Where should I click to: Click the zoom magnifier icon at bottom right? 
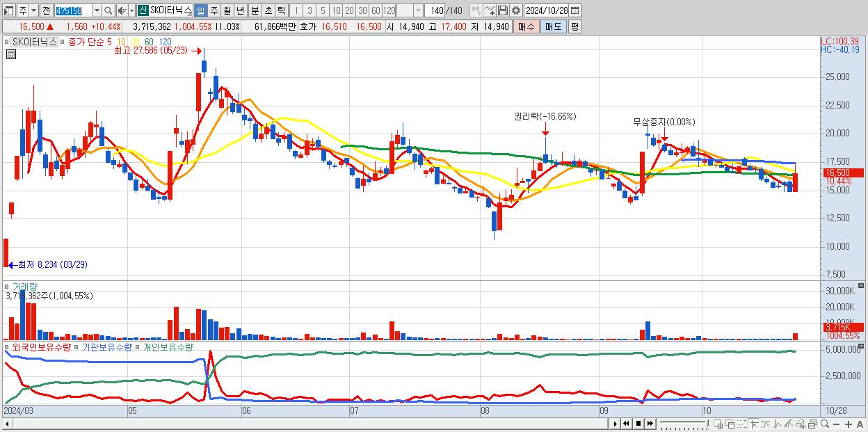825,424
